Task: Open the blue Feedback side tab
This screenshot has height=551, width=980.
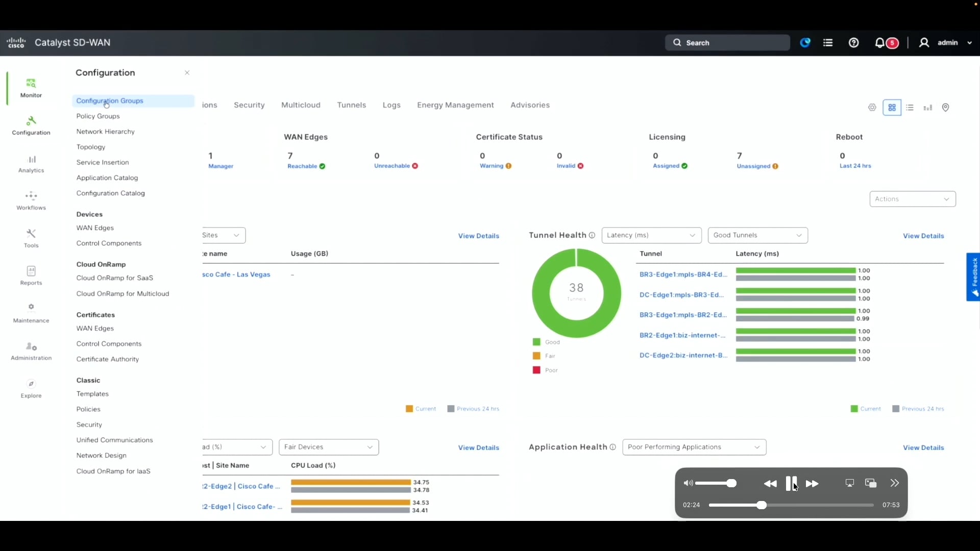Action: click(973, 277)
